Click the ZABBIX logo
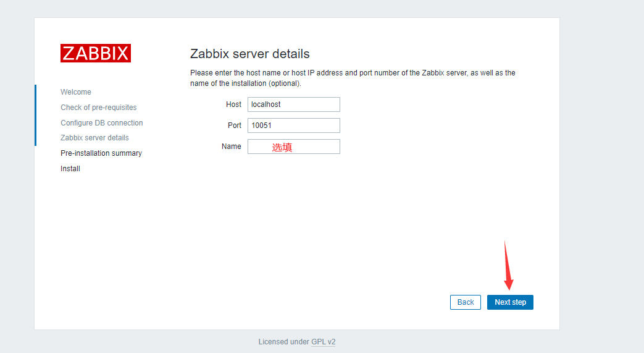The image size is (644, 353). 96,53
